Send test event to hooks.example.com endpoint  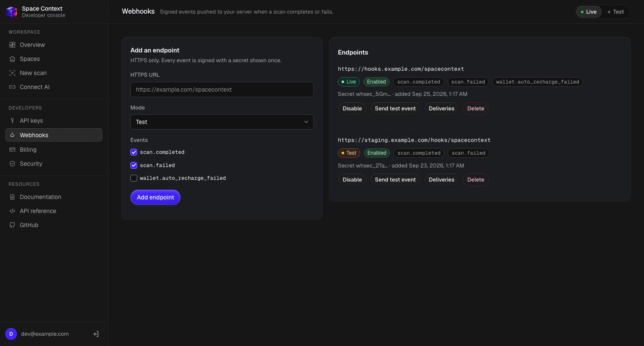point(395,108)
